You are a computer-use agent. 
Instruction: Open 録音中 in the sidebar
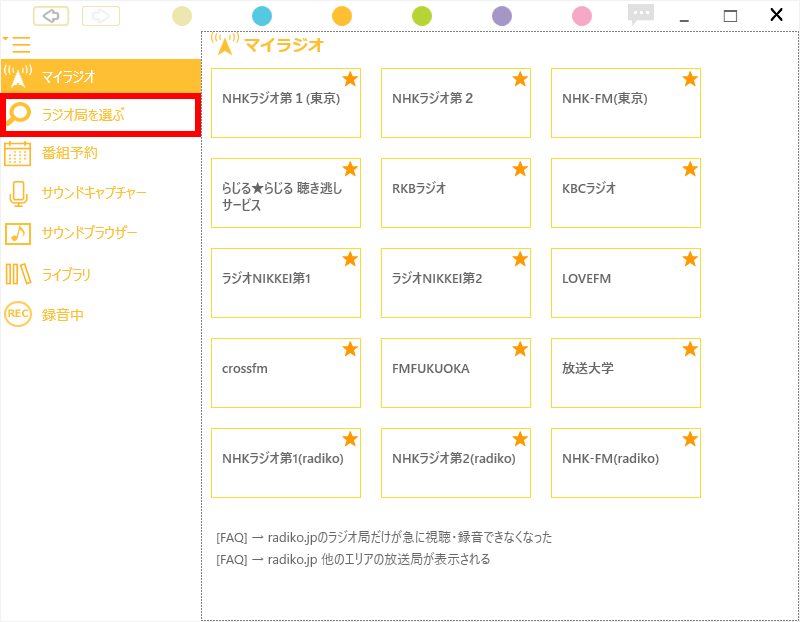point(101,314)
